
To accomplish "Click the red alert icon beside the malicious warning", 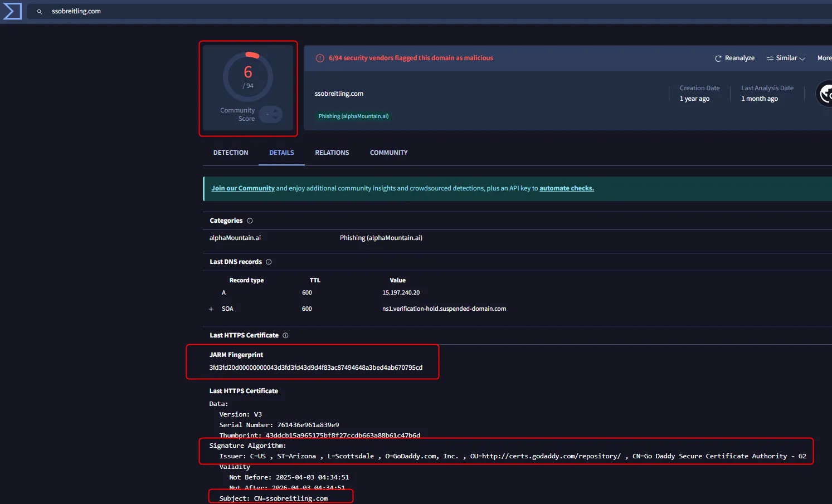I will 320,58.
